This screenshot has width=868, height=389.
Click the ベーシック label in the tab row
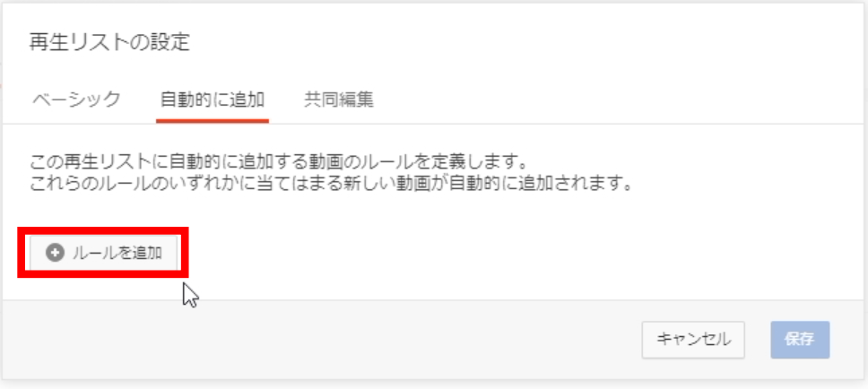(x=76, y=99)
